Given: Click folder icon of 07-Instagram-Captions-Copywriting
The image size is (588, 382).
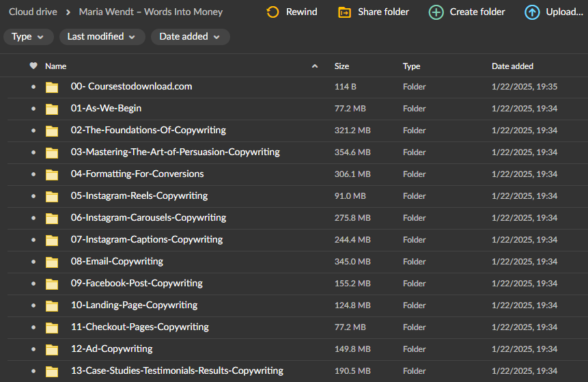Looking at the screenshot, I should (x=52, y=240).
